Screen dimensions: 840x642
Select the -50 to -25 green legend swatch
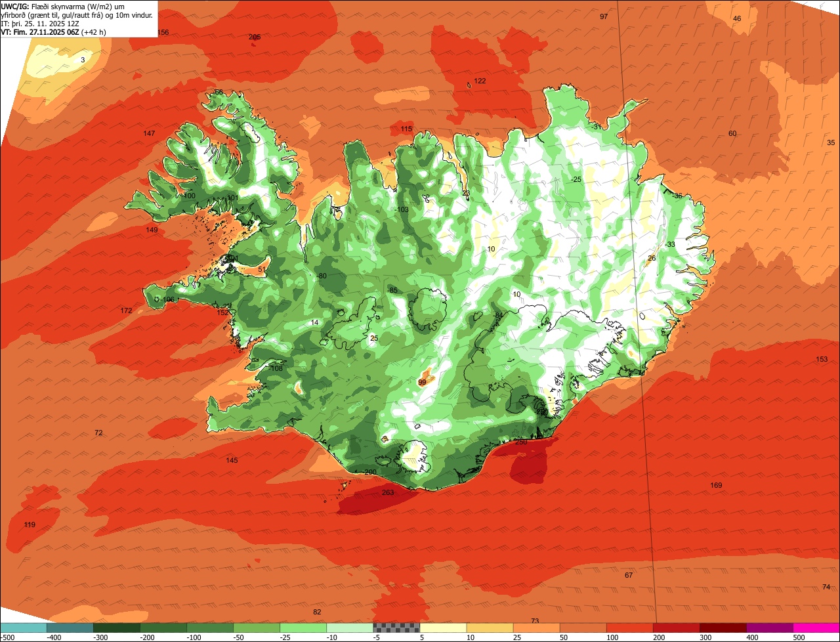(257, 628)
